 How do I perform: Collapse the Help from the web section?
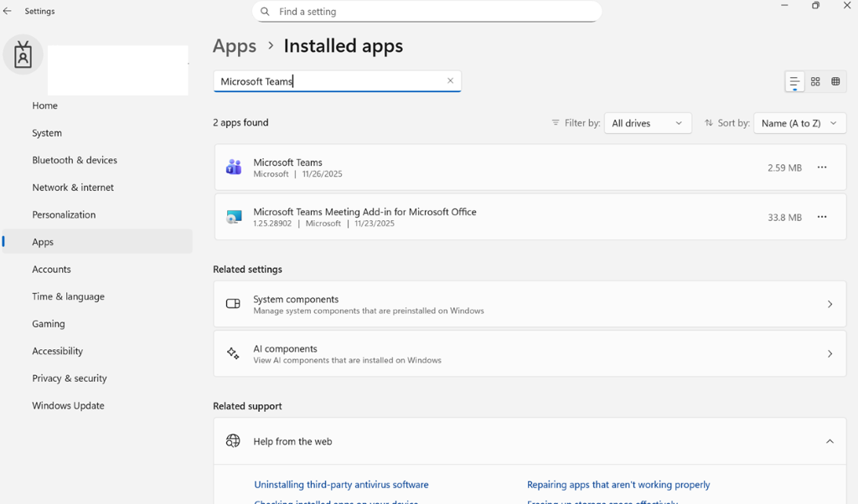(830, 441)
